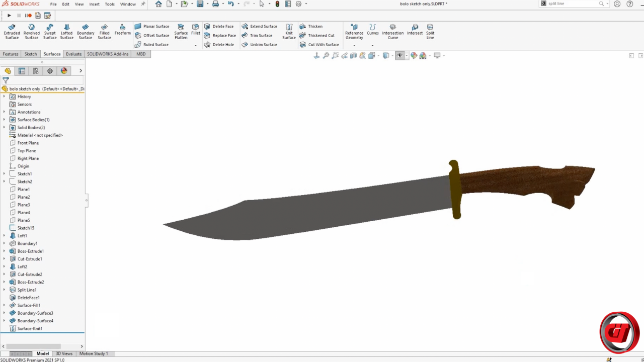Image resolution: width=644 pixels, height=362 pixels.
Task: Expand the Boundary-Surface3 feature node
Action: (4, 313)
